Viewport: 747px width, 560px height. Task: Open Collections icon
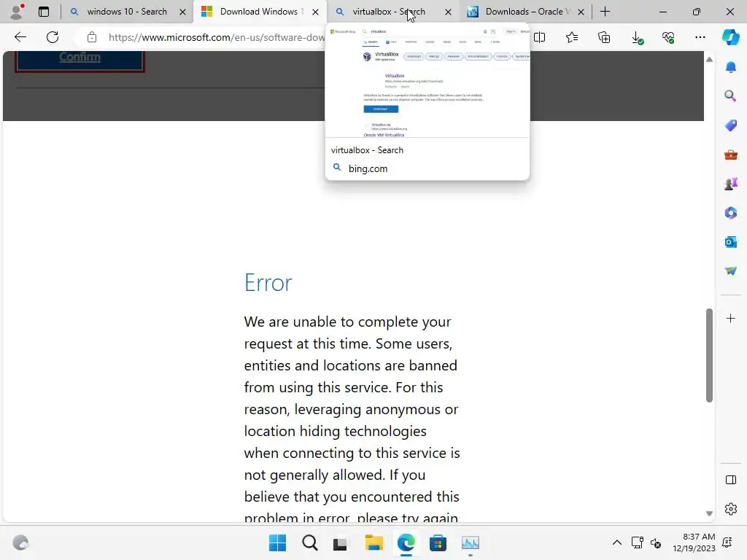604,37
